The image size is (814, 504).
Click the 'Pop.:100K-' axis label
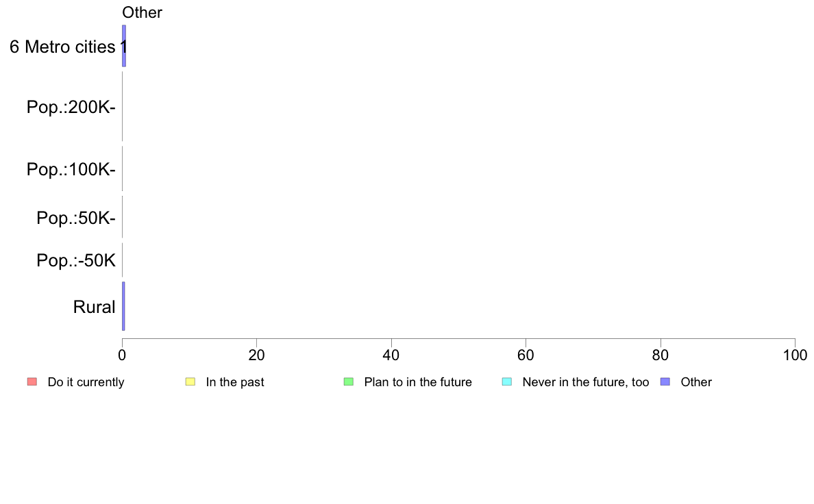71,169
